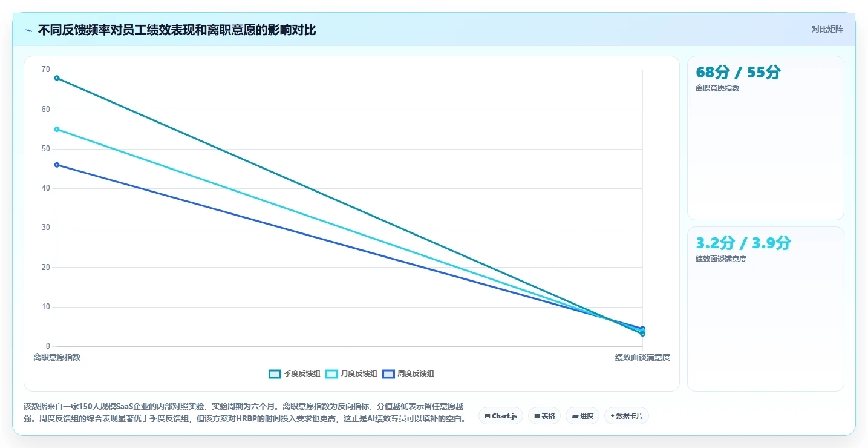This screenshot has height=448, width=868.
Task: Click the 3.2分 / 3.9分 card value
Action: (x=743, y=243)
